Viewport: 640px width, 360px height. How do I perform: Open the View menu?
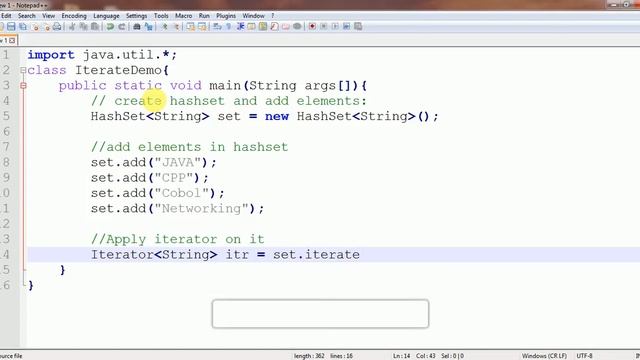point(48,16)
